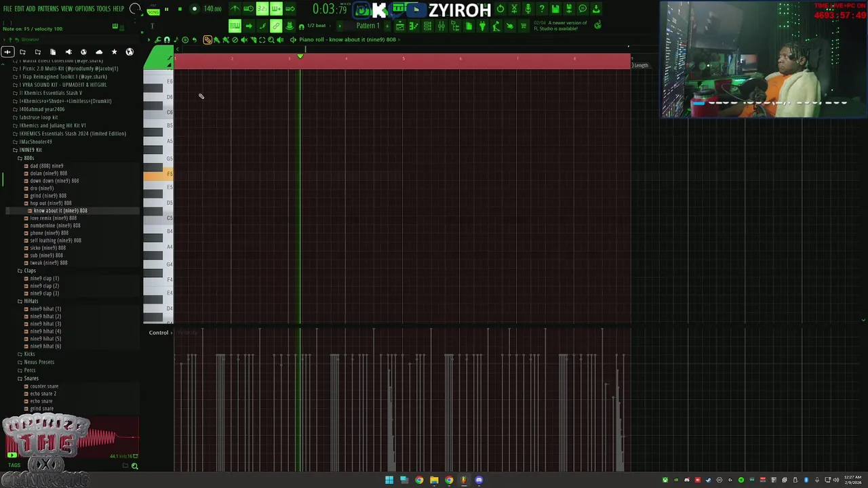
Task: Click the highlighted F5 piano key
Action: click(x=158, y=175)
